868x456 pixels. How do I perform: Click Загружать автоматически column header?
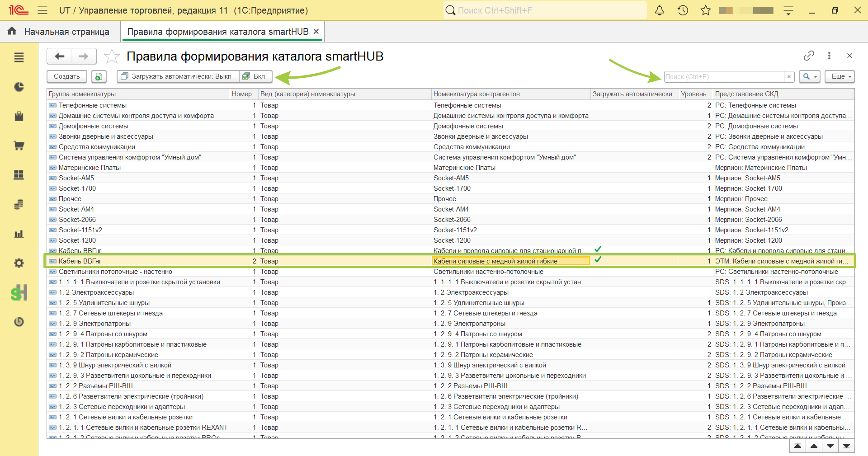tap(635, 94)
